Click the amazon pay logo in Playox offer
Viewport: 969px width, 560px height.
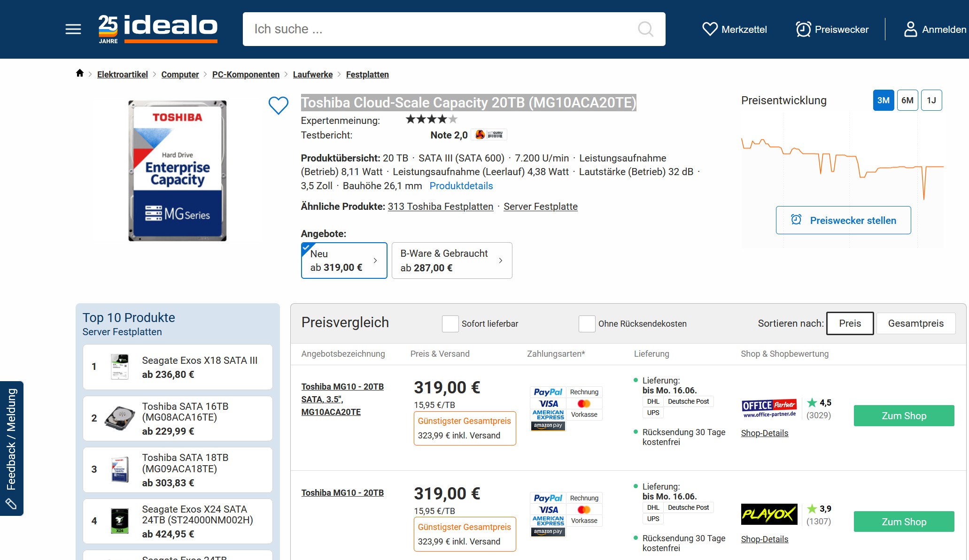[x=548, y=531]
